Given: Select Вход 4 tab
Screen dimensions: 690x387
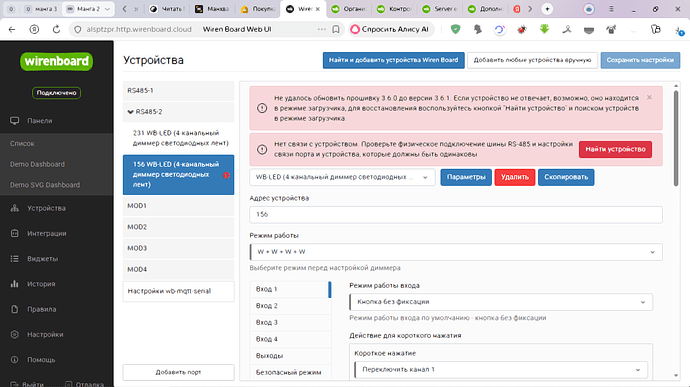Looking at the screenshot, I should [x=290, y=339].
